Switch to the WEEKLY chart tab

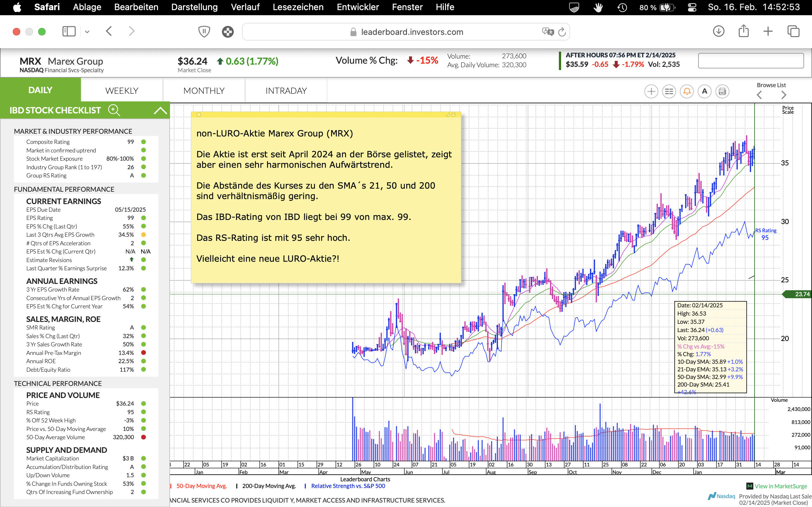click(x=121, y=91)
